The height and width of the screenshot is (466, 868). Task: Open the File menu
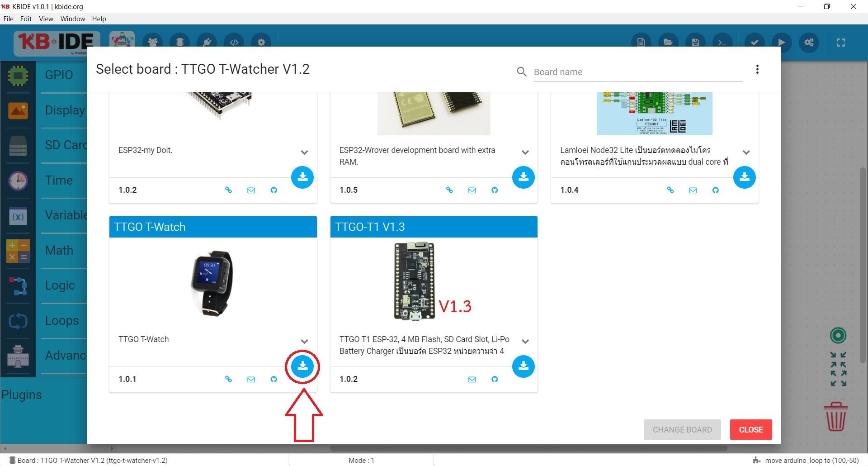(x=8, y=19)
